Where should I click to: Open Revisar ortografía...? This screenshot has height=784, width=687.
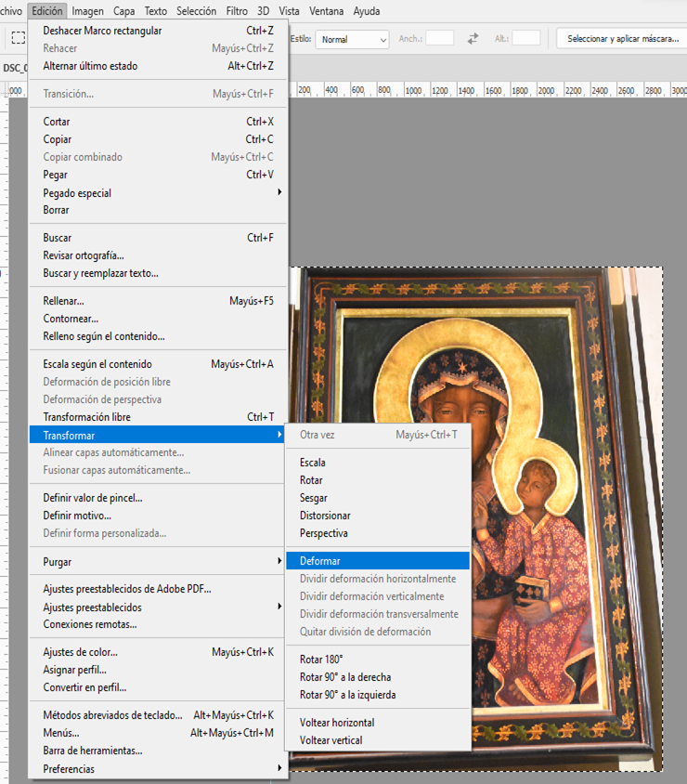coord(159,255)
